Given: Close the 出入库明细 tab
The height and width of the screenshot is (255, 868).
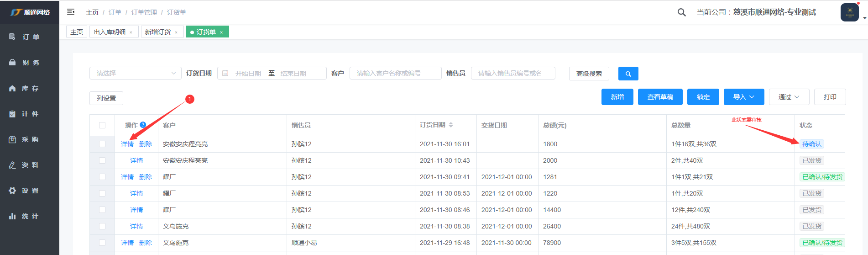Looking at the screenshot, I should click(x=131, y=32).
